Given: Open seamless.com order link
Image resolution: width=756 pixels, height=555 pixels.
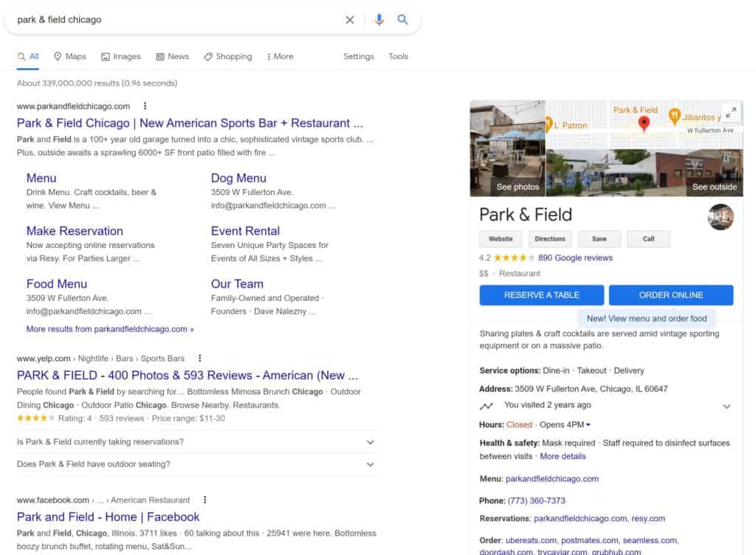Looking at the screenshot, I should [650, 540].
